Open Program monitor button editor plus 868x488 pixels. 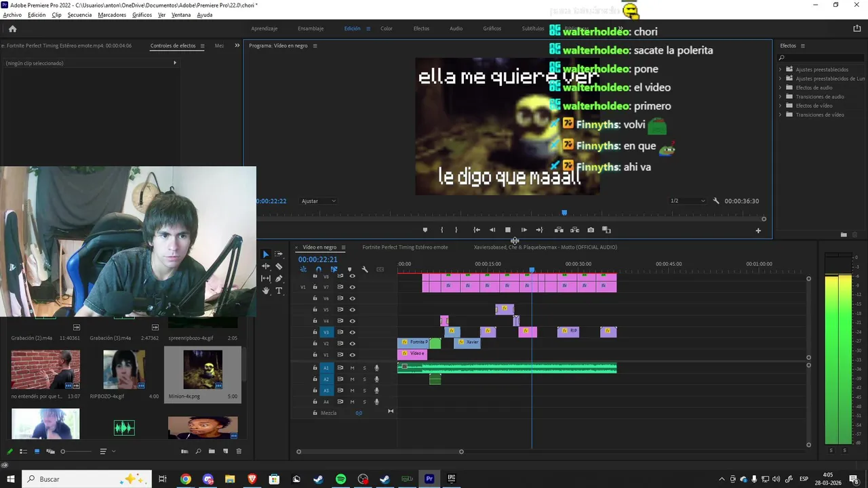tap(758, 230)
